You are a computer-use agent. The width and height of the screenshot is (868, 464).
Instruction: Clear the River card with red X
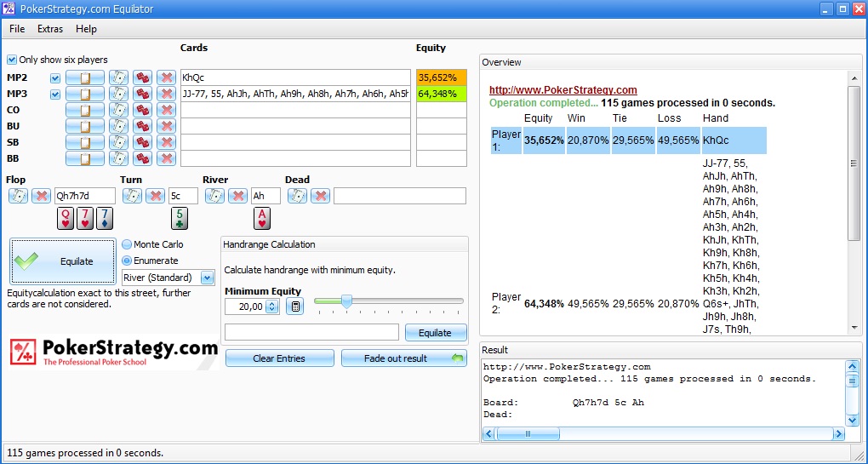click(238, 196)
